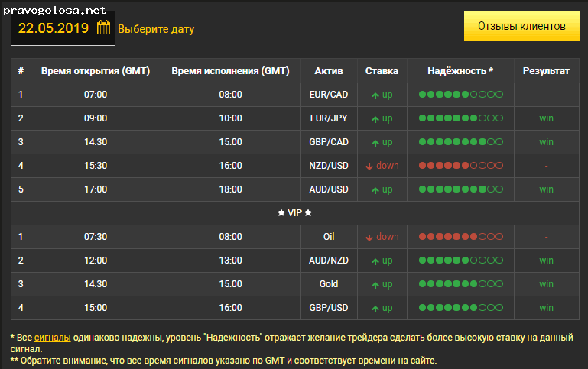The image size is (588, 369).
Task: Click the up arrow icon in GBP/USD row
Action: pos(375,309)
